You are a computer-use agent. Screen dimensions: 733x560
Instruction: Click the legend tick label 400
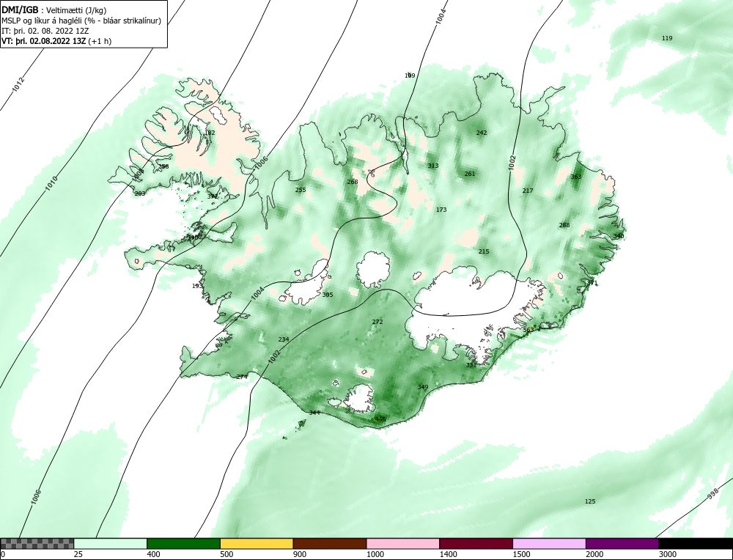pos(153,554)
